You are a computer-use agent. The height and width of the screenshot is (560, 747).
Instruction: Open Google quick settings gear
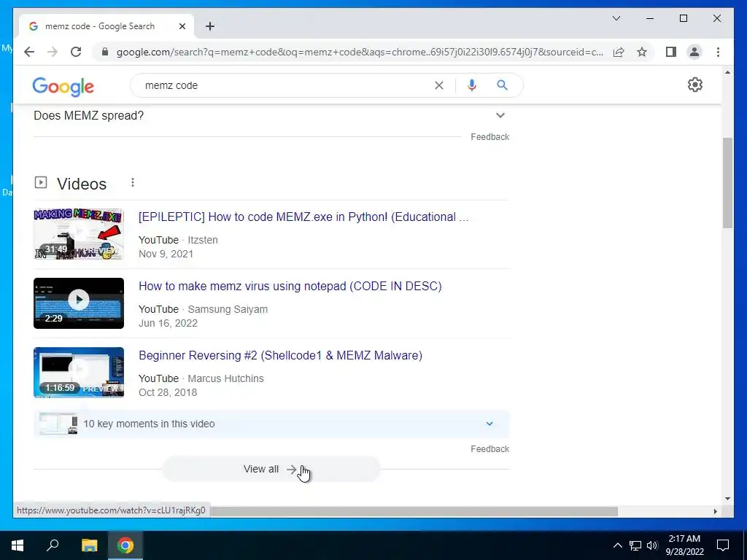point(694,85)
